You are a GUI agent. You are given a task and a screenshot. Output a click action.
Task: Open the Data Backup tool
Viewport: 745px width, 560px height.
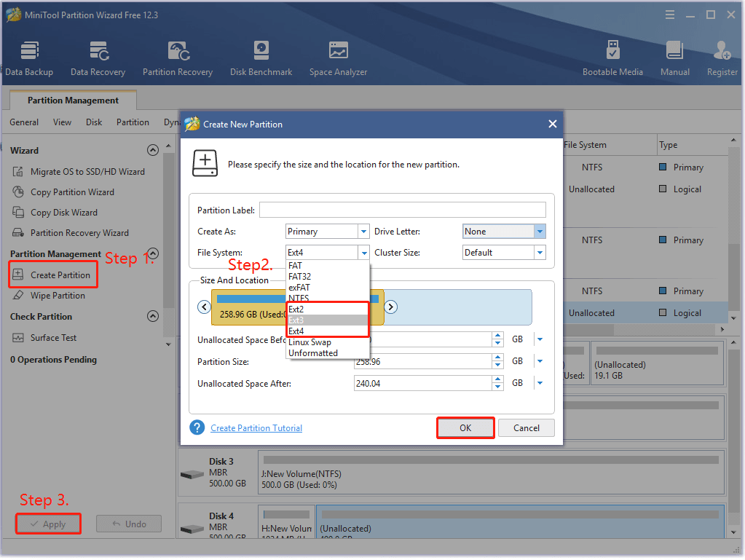(29, 57)
